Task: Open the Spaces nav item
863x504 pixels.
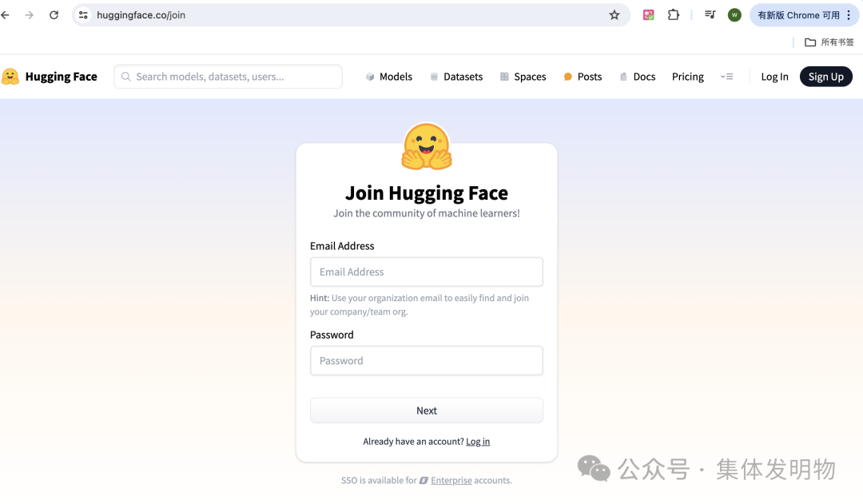Action: 523,77
